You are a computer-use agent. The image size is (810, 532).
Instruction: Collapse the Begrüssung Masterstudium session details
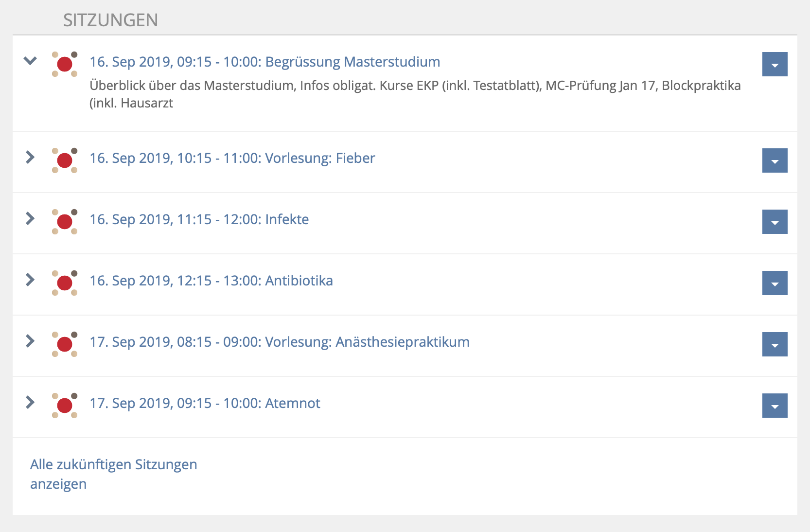(x=30, y=61)
